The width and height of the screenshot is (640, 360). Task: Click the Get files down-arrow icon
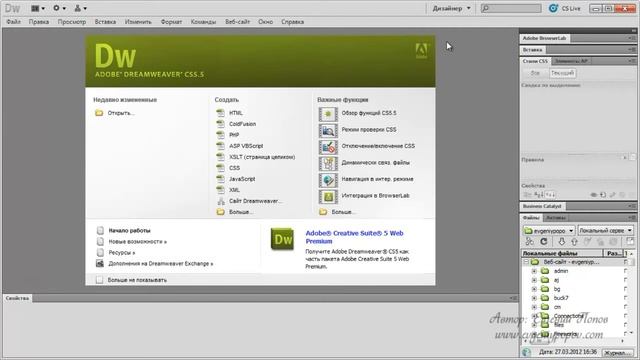[x=562, y=242]
